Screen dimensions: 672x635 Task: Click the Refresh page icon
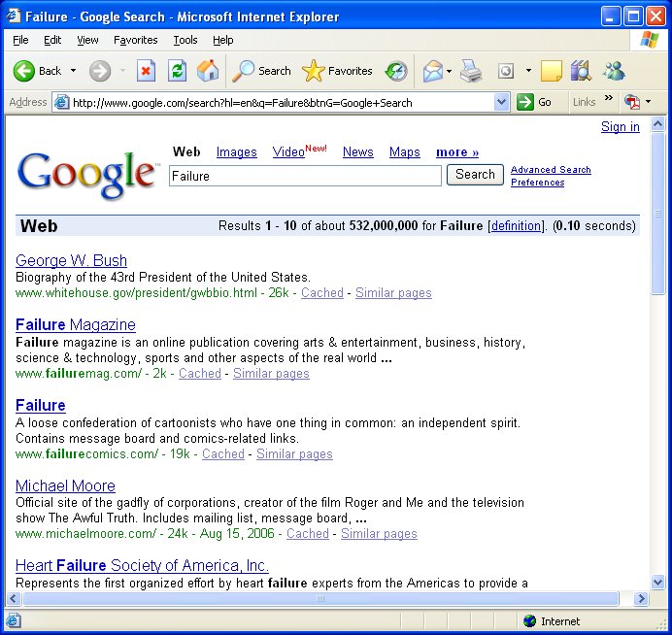(x=177, y=71)
